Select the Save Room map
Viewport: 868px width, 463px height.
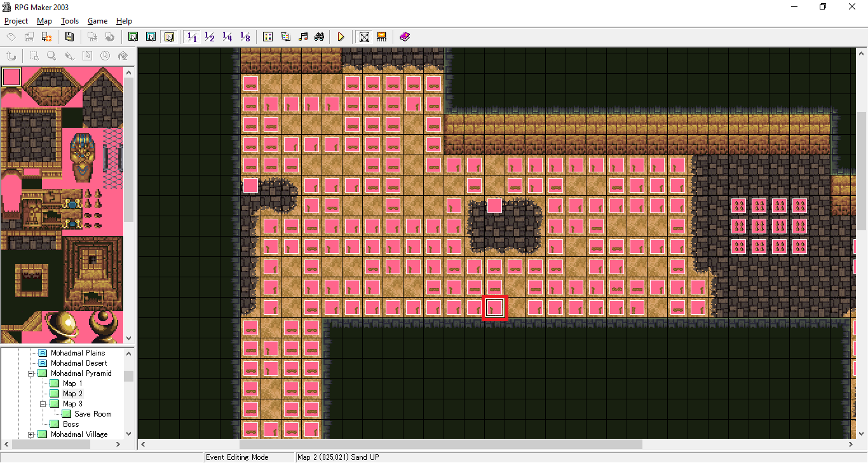[x=93, y=414]
